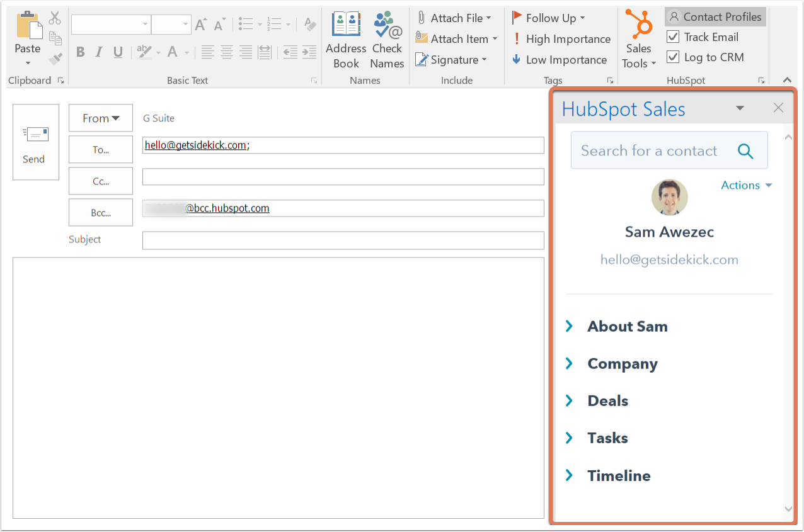Toggle underline formatting
The image size is (804, 532).
(x=118, y=52)
